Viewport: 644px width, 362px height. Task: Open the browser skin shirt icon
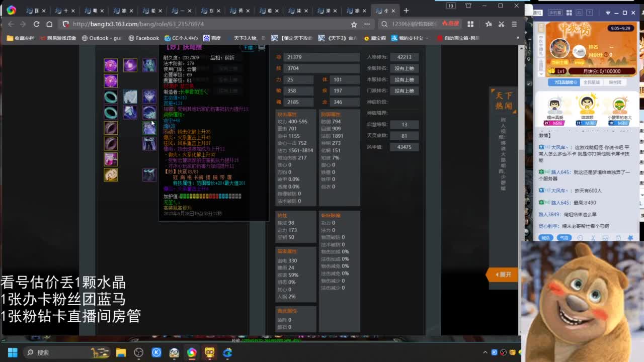point(468,6)
